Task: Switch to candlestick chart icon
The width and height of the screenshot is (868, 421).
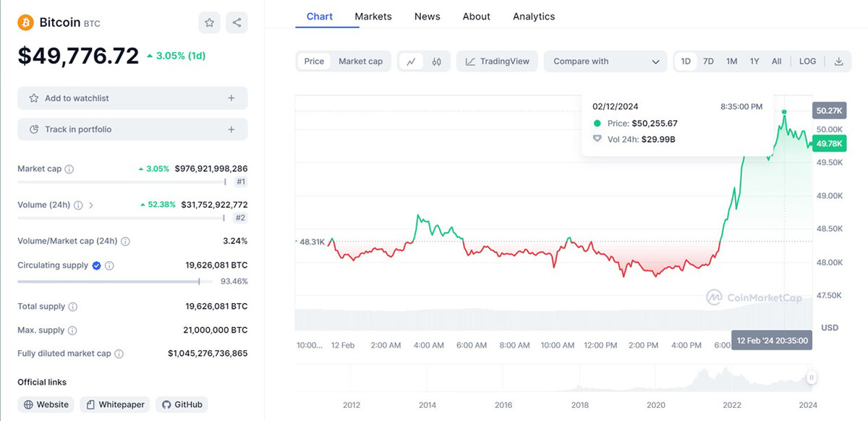Action: coord(436,61)
